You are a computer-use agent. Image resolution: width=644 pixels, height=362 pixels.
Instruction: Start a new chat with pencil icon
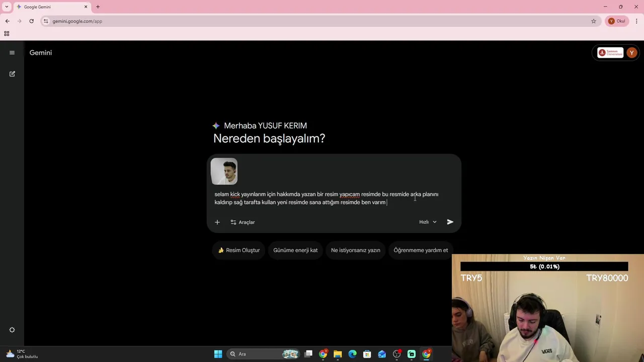coord(12,74)
